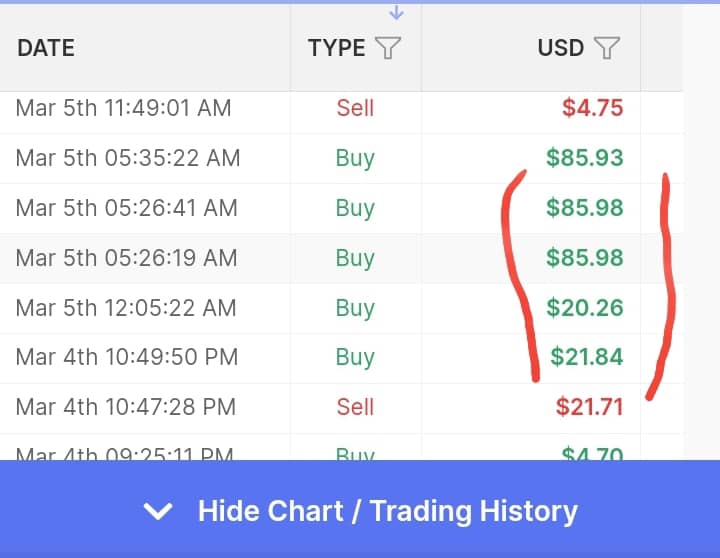
Task: Click the USD column header label
Action: point(561,48)
